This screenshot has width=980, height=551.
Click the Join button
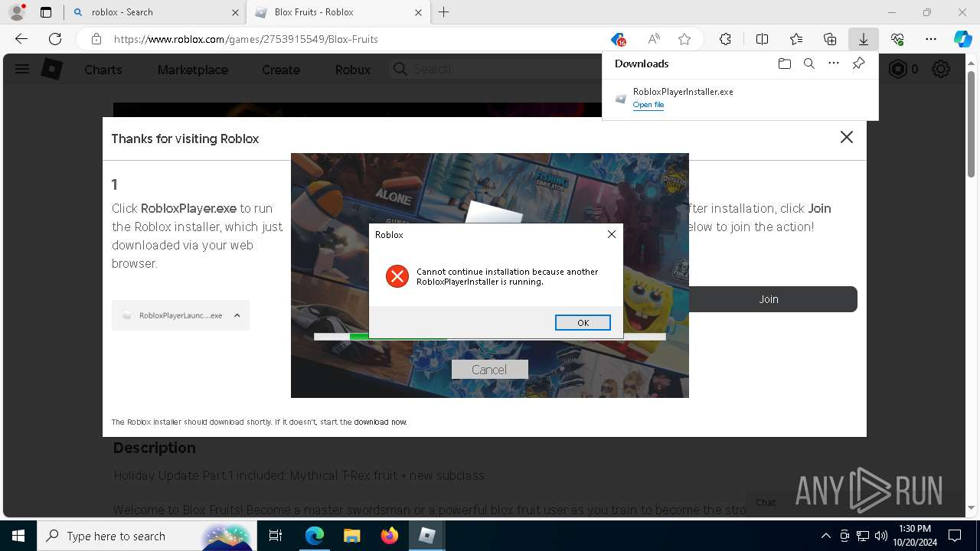pyautogui.click(x=769, y=299)
